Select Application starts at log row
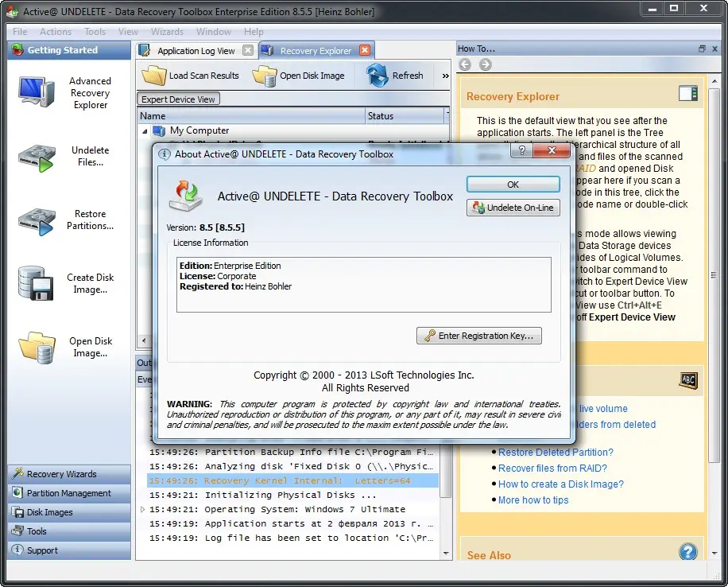This screenshot has height=587, width=728. click(x=292, y=524)
